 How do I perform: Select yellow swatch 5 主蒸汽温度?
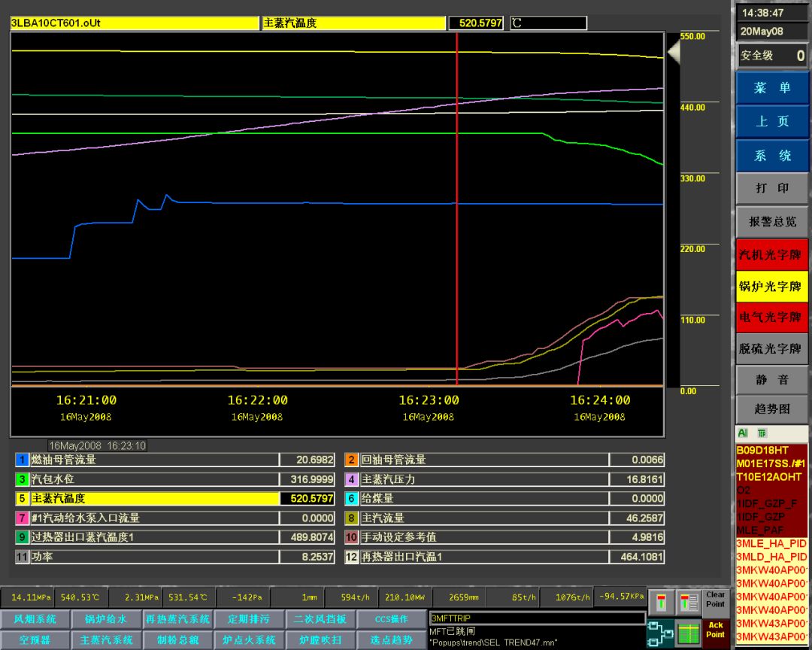point(23,499)
